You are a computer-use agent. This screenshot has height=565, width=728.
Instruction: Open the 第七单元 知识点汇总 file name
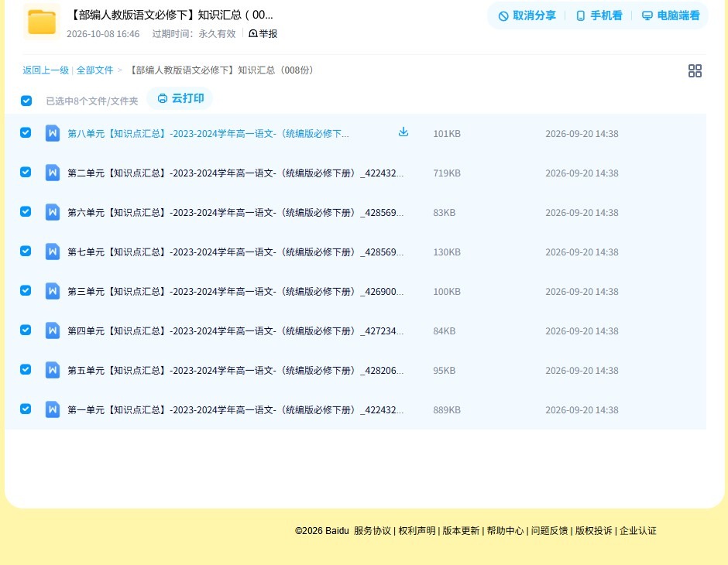tap(235, 252)
